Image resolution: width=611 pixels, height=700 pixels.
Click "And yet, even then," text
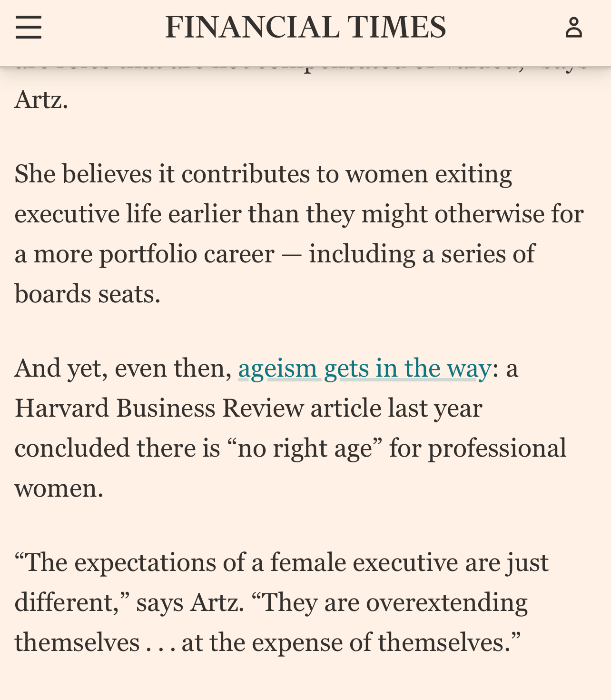[123, 369]
